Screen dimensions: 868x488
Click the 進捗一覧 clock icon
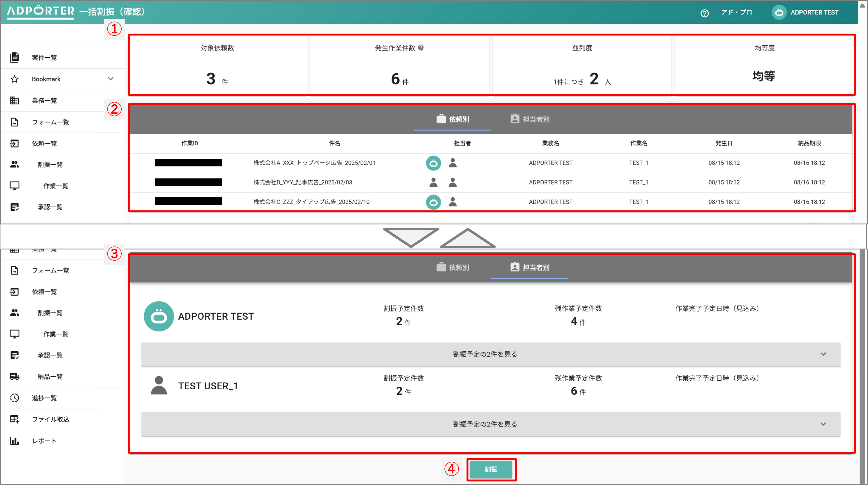pyautogui.click(x=14, y=398)
